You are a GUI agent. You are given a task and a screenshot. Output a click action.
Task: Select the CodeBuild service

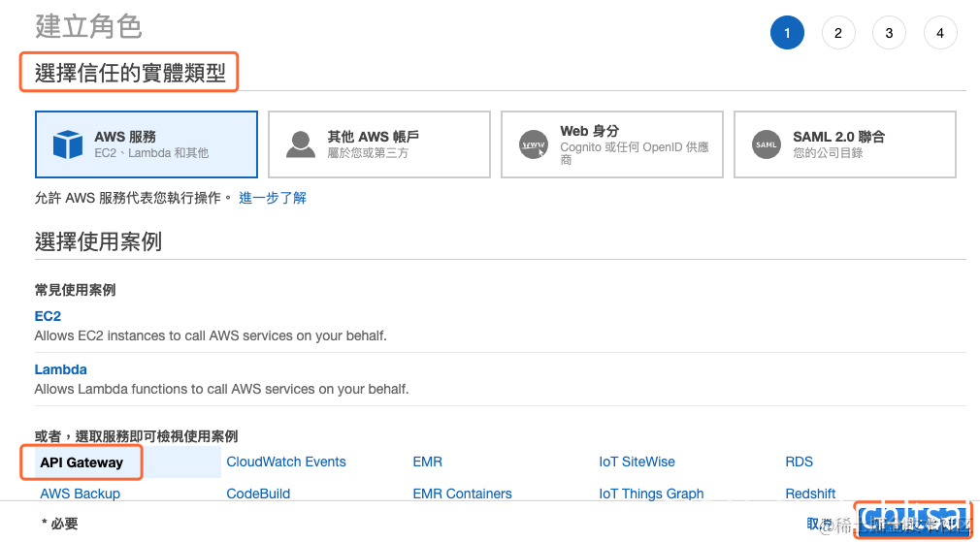pos(258,494)
